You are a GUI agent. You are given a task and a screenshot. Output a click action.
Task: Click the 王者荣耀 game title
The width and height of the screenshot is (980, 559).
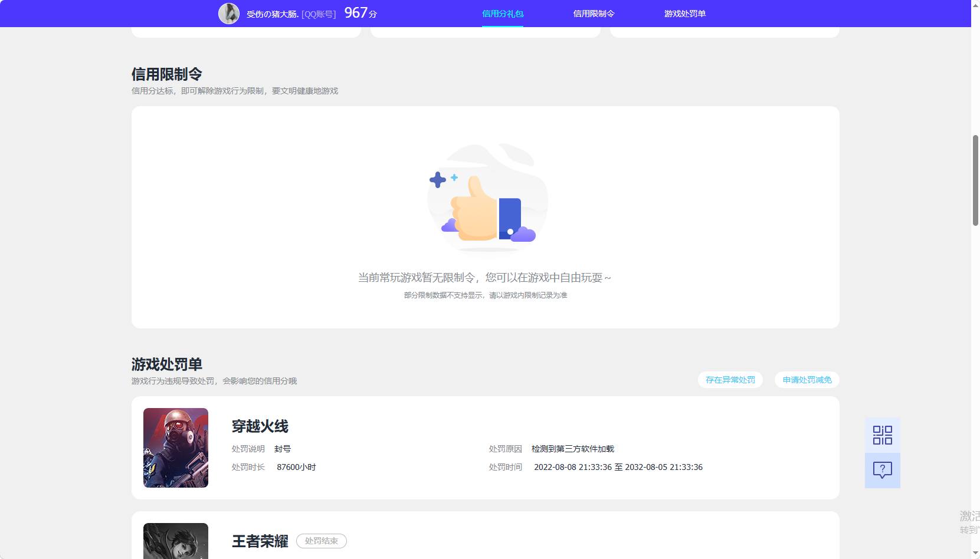click(260, 541)
